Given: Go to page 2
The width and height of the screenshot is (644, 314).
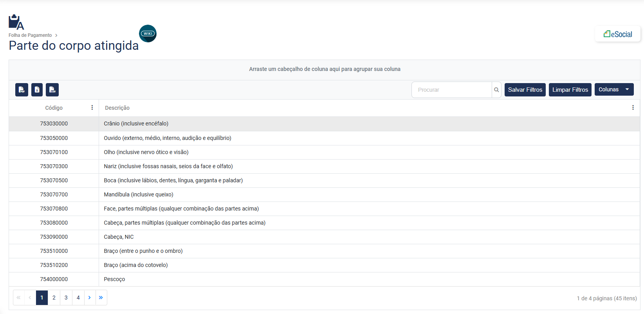Looking at the screenshot, I should point(54,298).
